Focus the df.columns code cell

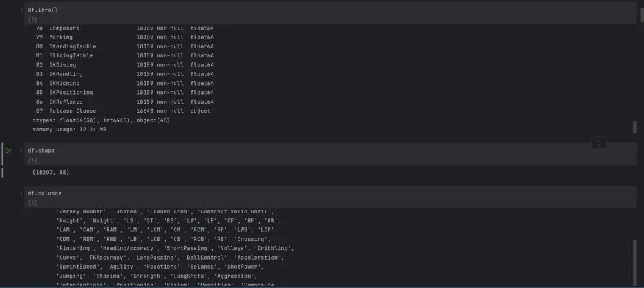(330, 193)
